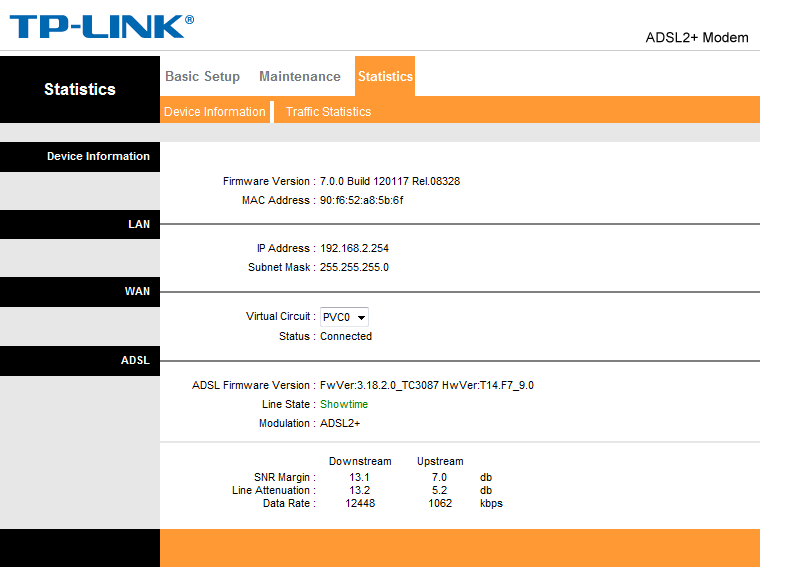The image size is (794, 567).
Task: Click upstream data rate 1062
Action: click(x=440, y=504)
